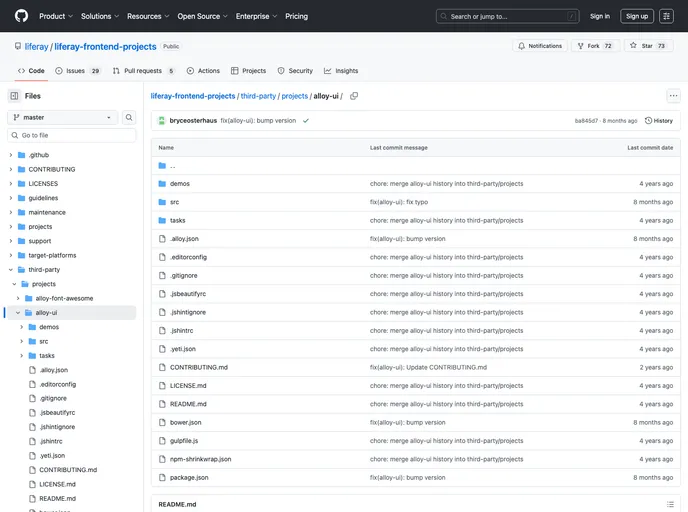Collapse the alloy-ui tree folder chevron
Image resolution: width=688 pixels, height=512 pixels.
coord(18,313)
